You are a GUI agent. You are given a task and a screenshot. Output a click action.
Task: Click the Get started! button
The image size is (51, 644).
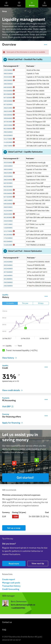(x=25, y=477)
